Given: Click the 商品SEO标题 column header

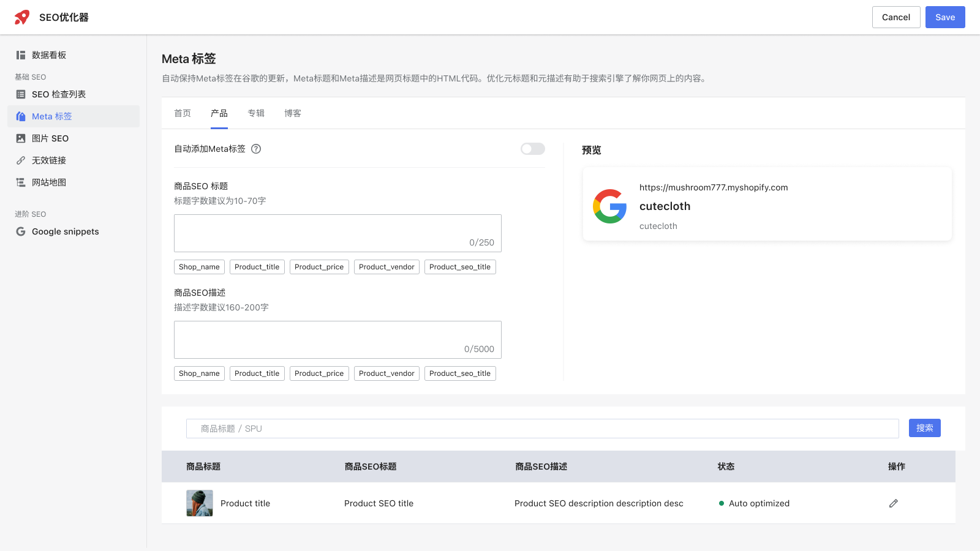Looking at the screenshot, I should click(371, 467).
